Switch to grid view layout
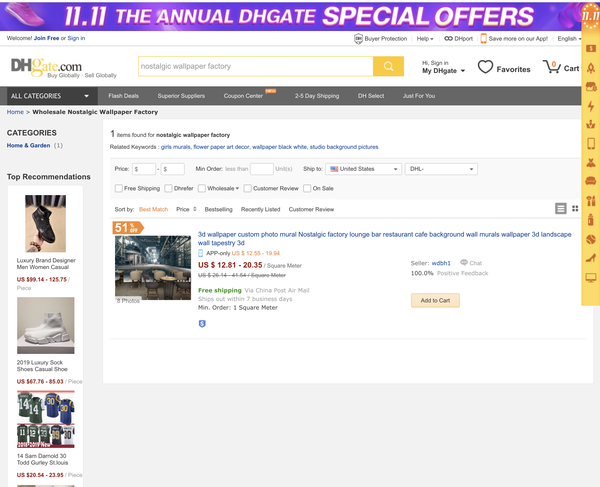This screenshot has height=487, width=600. pyautogui.click(x=575, y=208)
